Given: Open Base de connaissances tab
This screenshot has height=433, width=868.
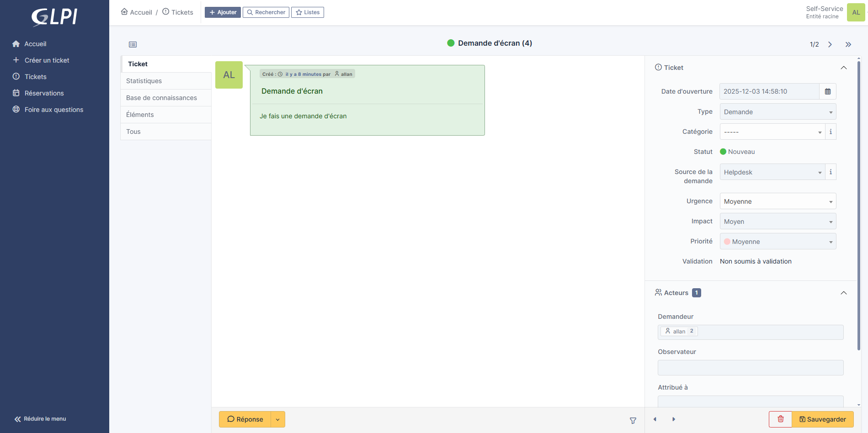Looking at the screenshot, I should pos(161,98).
